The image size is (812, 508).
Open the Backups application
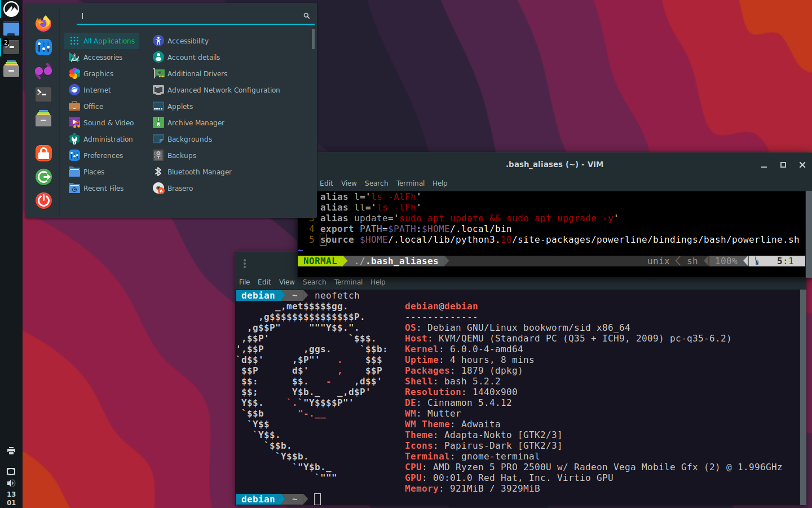point(175,155)
